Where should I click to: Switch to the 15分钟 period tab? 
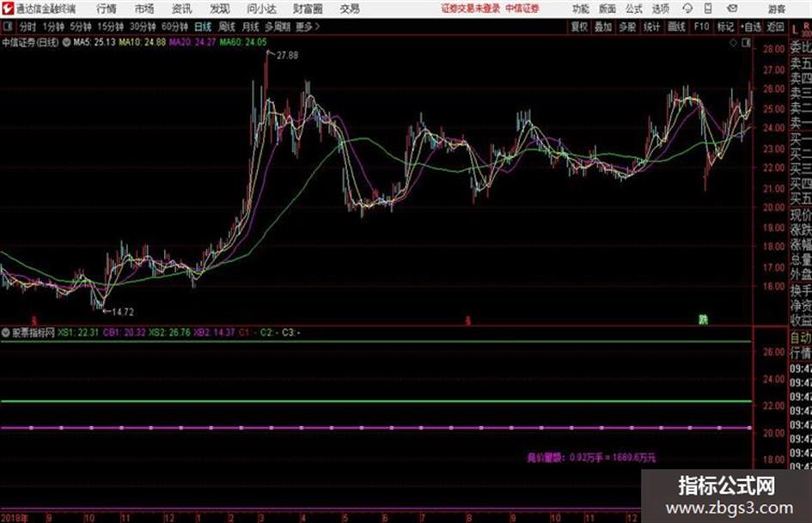click(110, 27)
